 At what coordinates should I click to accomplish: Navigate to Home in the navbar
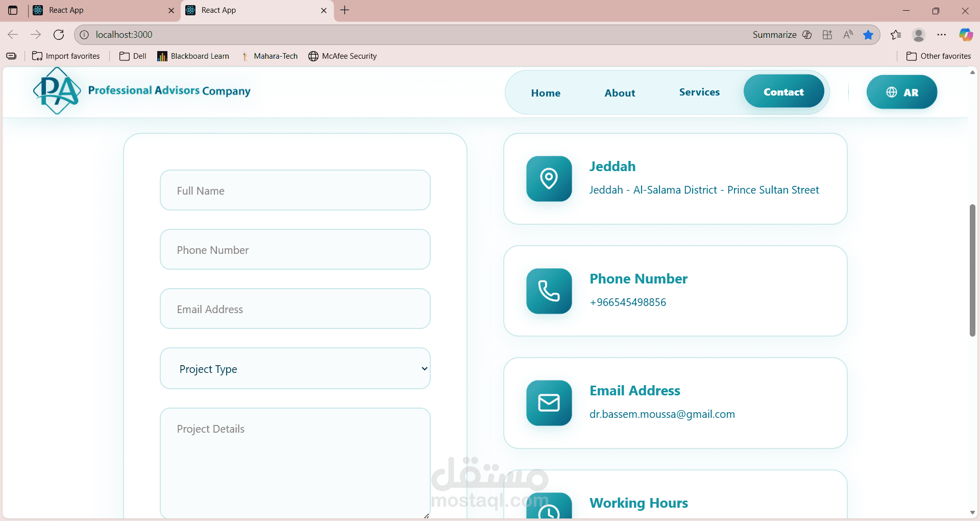click(x=546, y=93)
